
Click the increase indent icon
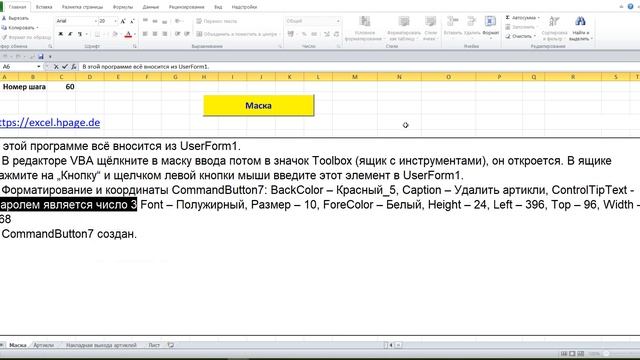coord(187,34)
